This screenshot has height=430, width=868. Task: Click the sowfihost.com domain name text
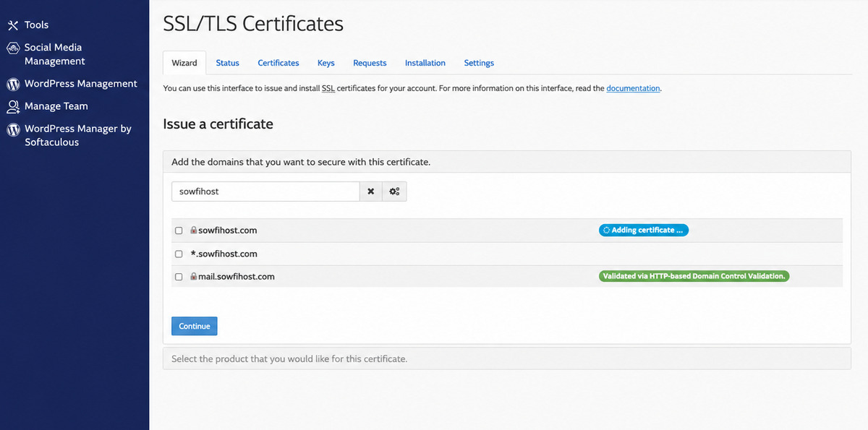click(x=227, y=231)
